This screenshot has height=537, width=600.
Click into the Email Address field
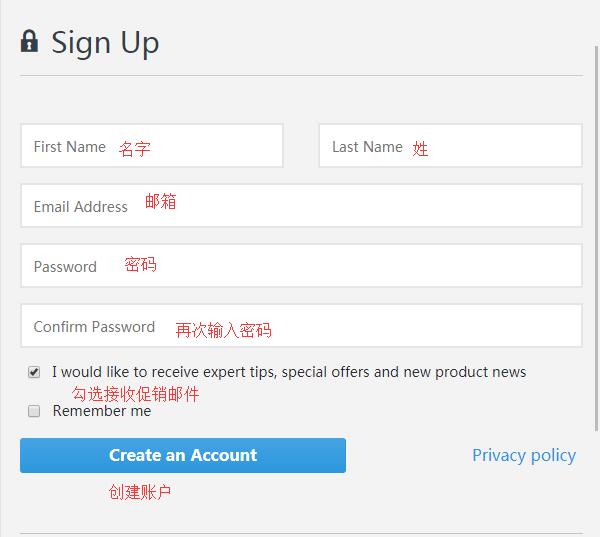coord(302,206)
